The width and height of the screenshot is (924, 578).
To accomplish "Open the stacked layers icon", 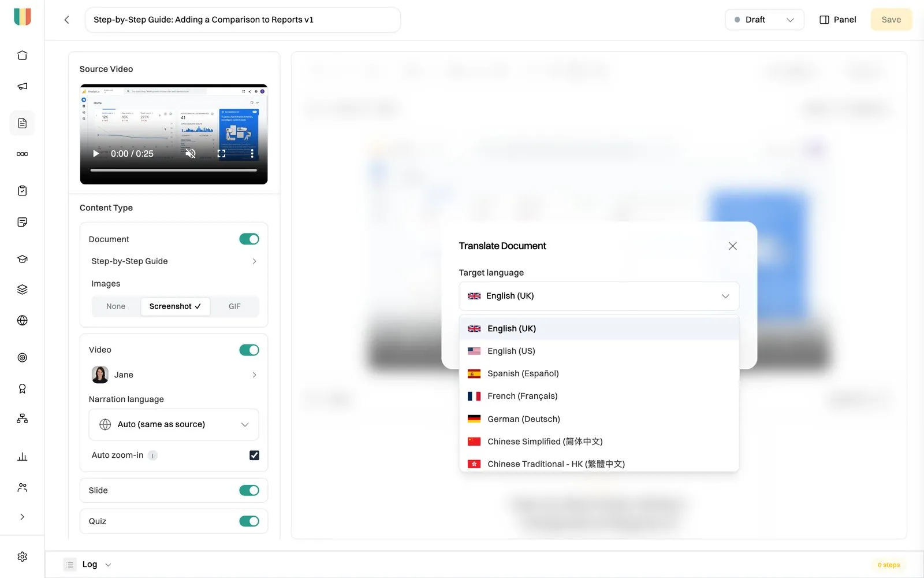I will pos(23,290).
